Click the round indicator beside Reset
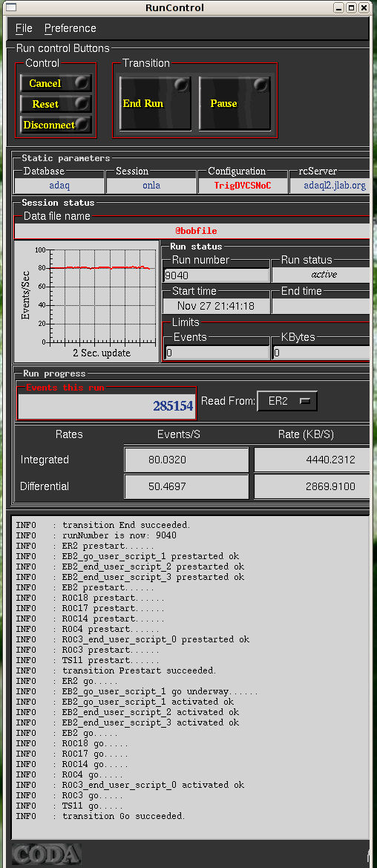This screenshot has width=377, height=868. tap(82, 103)
